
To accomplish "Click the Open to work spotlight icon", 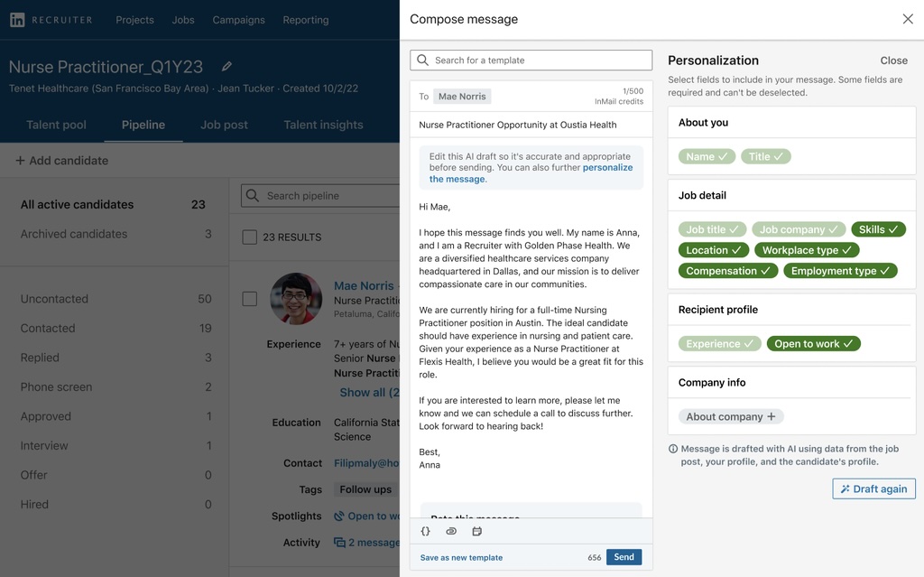I will pyautogui.click(x=339, y=517).
